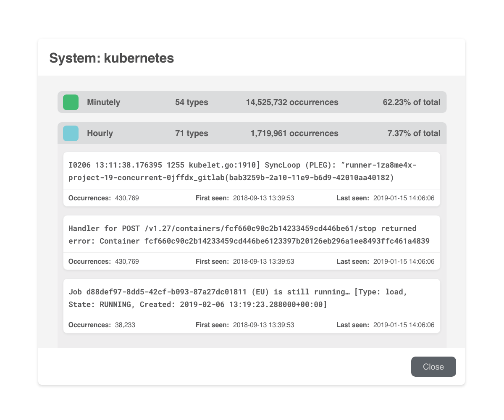This screenshot has width=504, height=420.
Task: Click Last seen date in Job d88def97 card
Action: (x=404, y=325)
